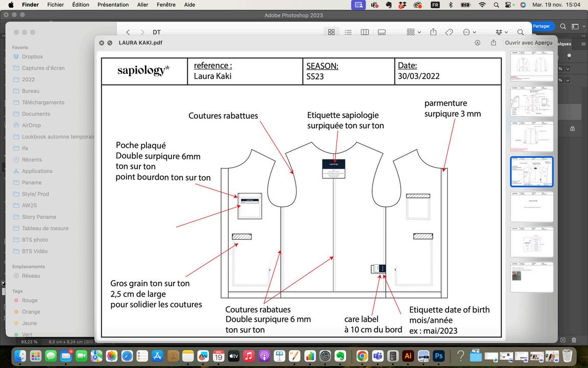The image size is (588, 368).
Task: Open the upper Photoshop percent dropdown arrow
Action: tap(568, 68)
